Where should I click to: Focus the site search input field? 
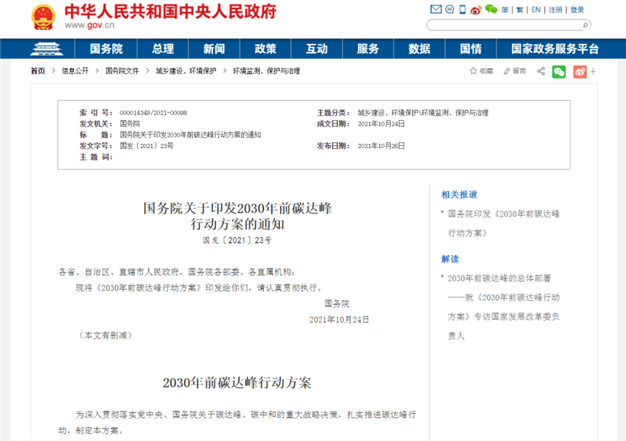pos(504,25)
